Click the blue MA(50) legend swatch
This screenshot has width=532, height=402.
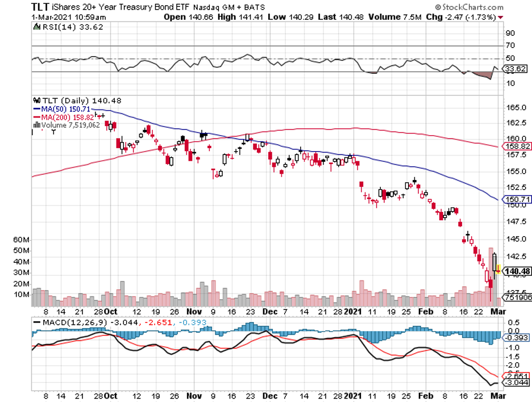tap(37, 108)
